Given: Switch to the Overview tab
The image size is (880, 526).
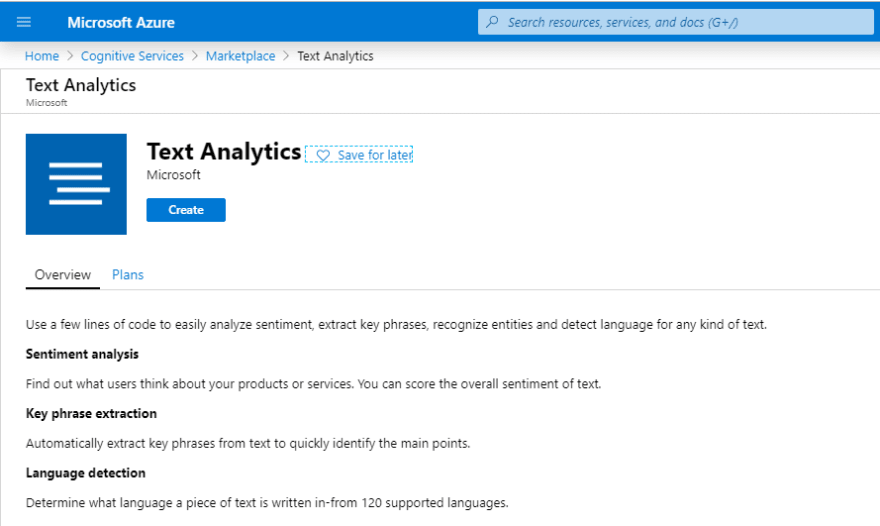Looking at the screenshot, I should click(63, 275).
